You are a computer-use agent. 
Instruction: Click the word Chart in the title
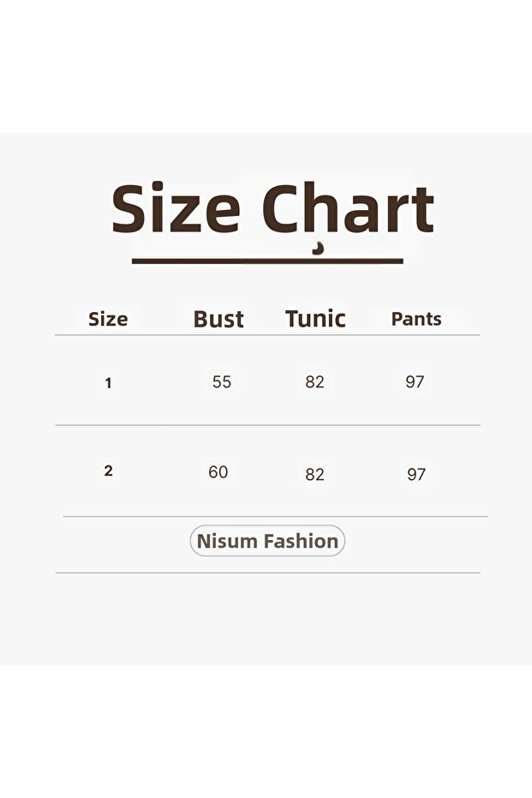pyautogui.click(x=348, y=210)
